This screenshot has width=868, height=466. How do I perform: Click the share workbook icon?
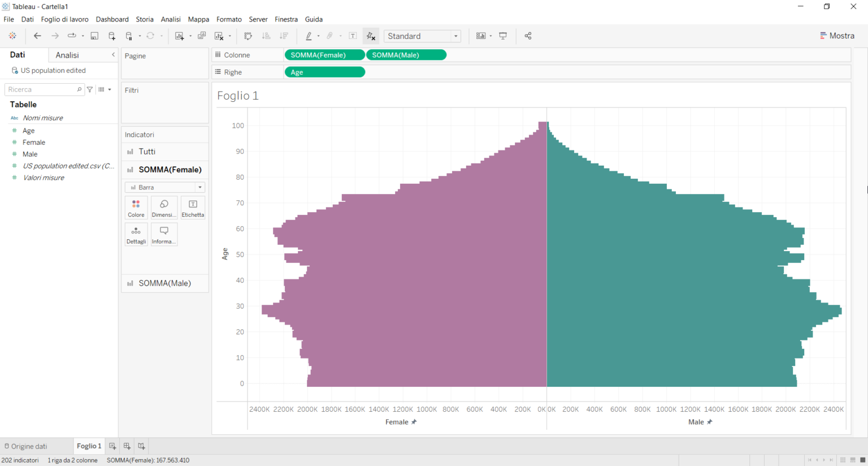[x=528, y=36]
